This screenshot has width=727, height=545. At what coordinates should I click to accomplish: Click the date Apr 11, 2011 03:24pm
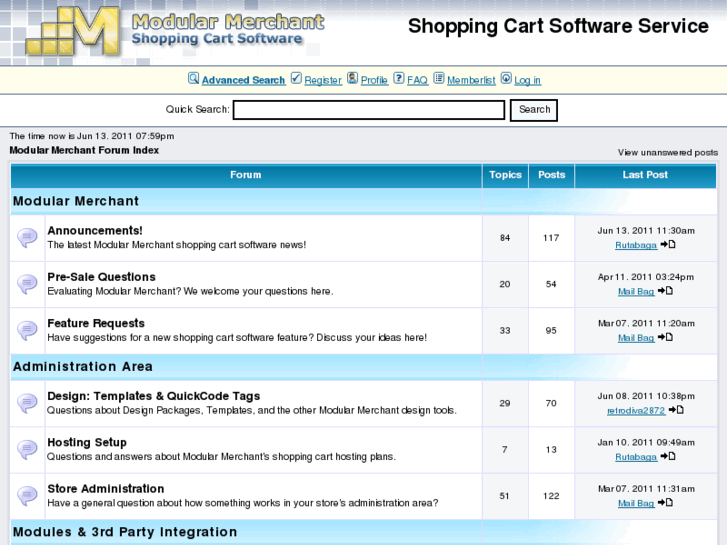click(646, 277)
